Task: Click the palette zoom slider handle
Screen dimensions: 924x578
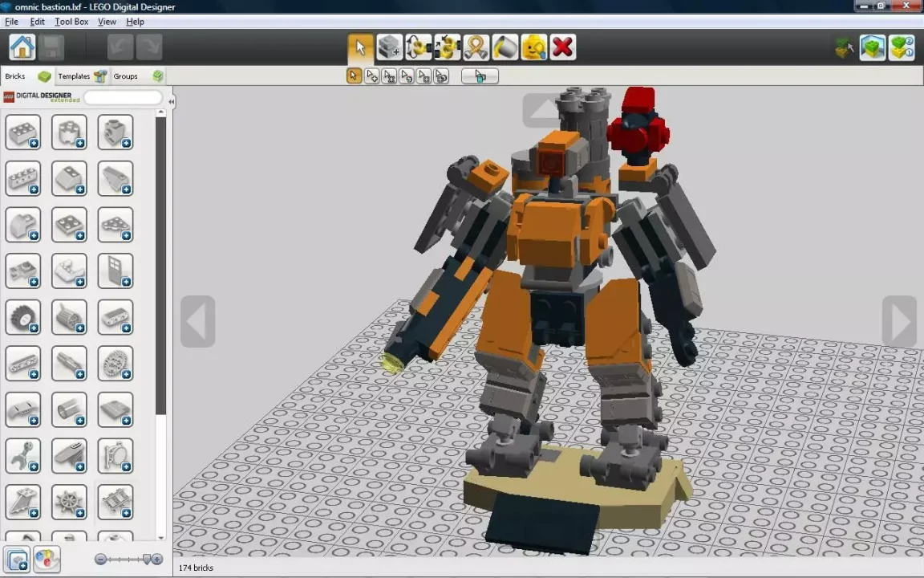Action: coord(147,559)
